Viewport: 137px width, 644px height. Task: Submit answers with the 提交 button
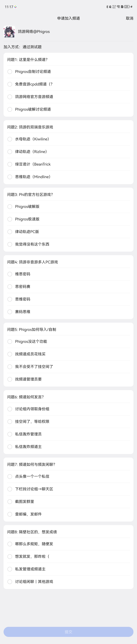pyautogui.click(x=68, y=632)
